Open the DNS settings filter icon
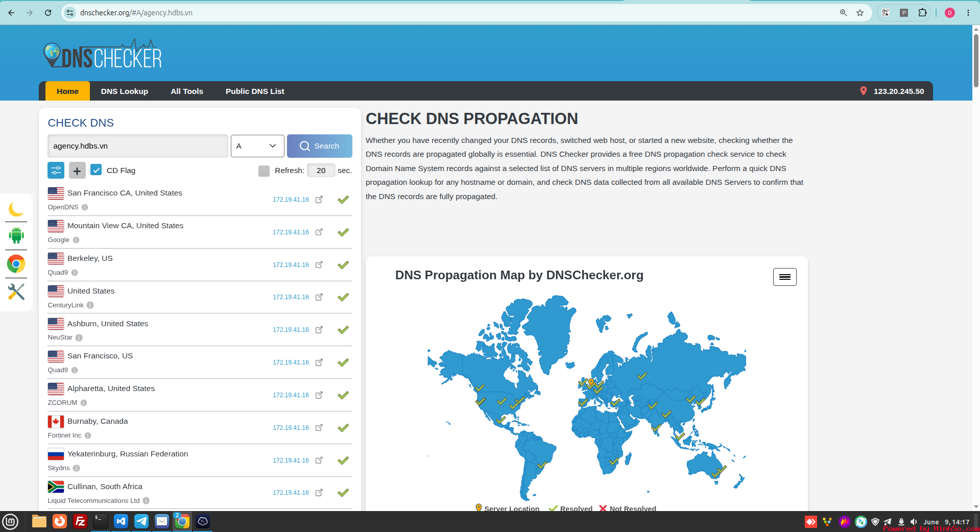 [56, 171]
